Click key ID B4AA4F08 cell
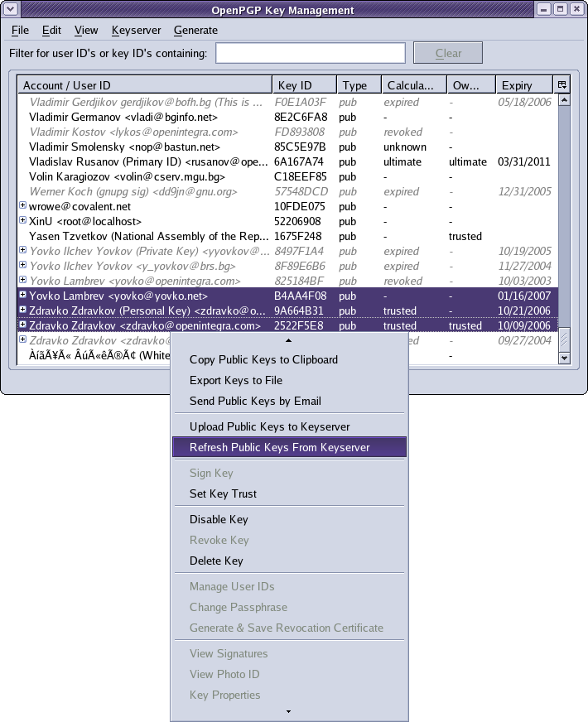588x722 pixels. pyautogui.click(x=301, y=296)
